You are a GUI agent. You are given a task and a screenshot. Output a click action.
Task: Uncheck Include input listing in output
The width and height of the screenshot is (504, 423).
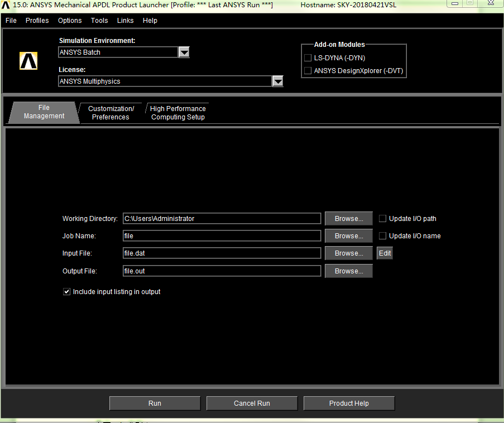tap(67, 291)
